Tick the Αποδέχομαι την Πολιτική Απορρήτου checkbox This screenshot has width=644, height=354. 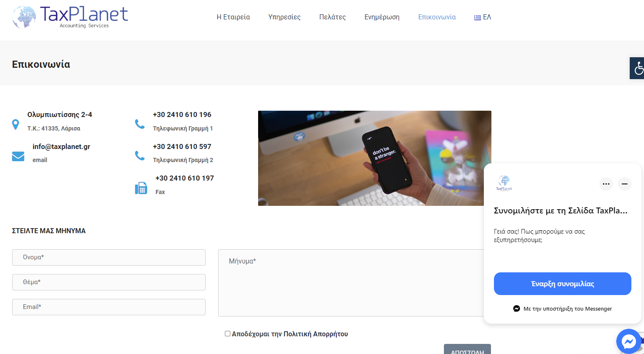pos(227,334)
